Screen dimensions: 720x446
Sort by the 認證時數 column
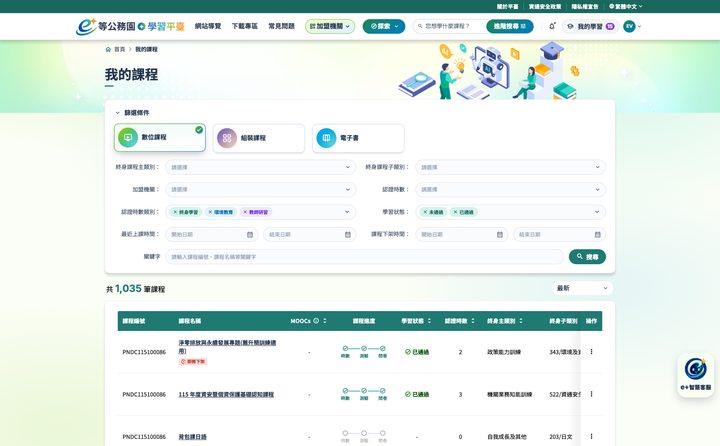pos(473,321)
